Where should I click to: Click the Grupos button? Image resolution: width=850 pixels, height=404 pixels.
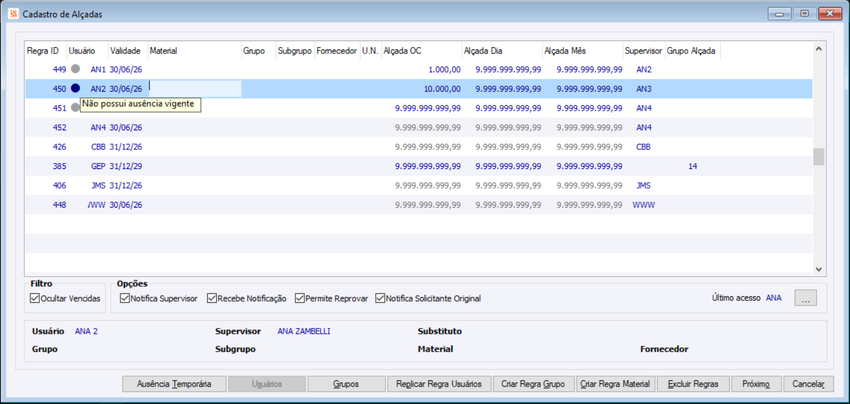click(346, 384)
